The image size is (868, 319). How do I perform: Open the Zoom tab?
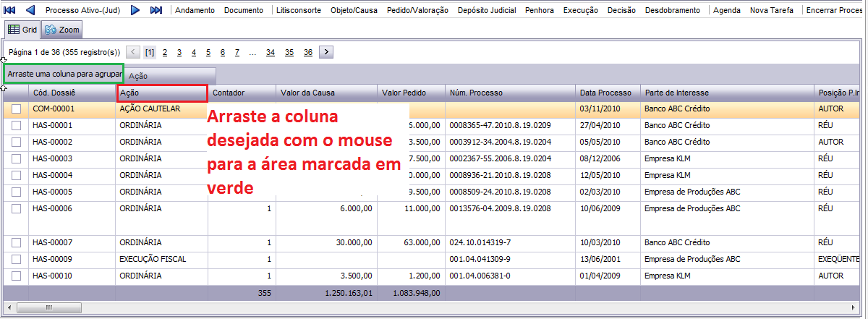tap(61, 30)
